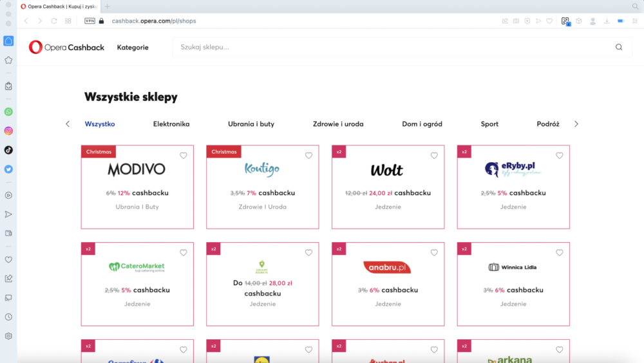Open sidebar settings gear icon
This screenshot has width=644, height=363.
[x=8, y=336]
